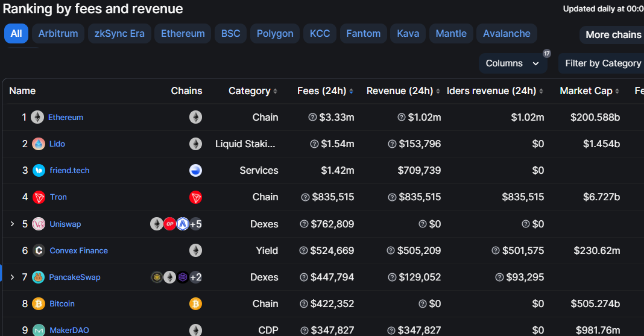The image size is (644, 336).
Task: Click the Tron chain icon in Chains column
Action: pyautogui.click(x=195, y=197)
